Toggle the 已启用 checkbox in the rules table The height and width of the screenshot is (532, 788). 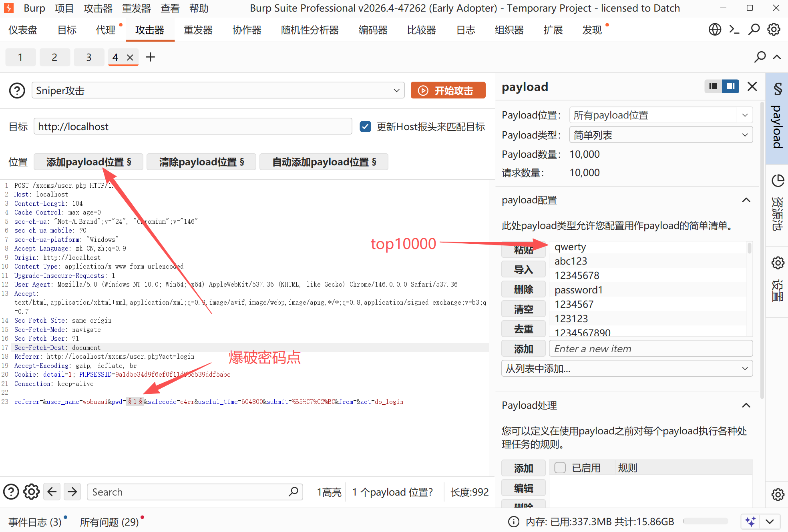[x=560, y=468]
